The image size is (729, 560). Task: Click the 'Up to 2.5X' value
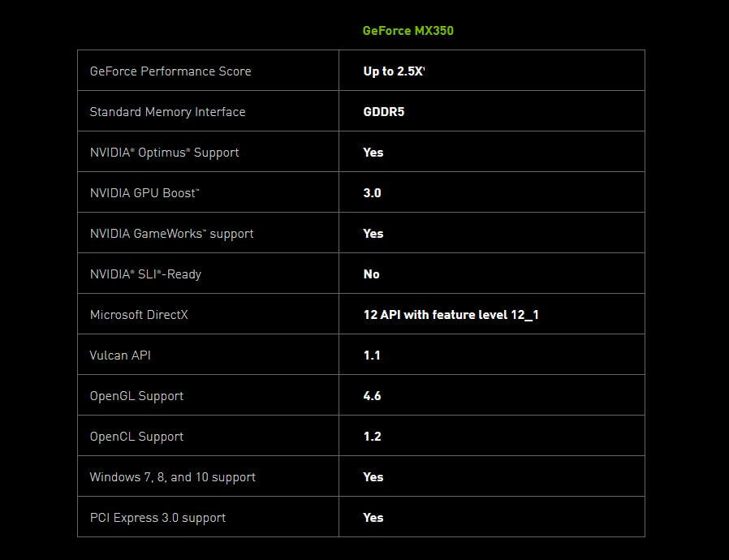click(x=394, y=71)
